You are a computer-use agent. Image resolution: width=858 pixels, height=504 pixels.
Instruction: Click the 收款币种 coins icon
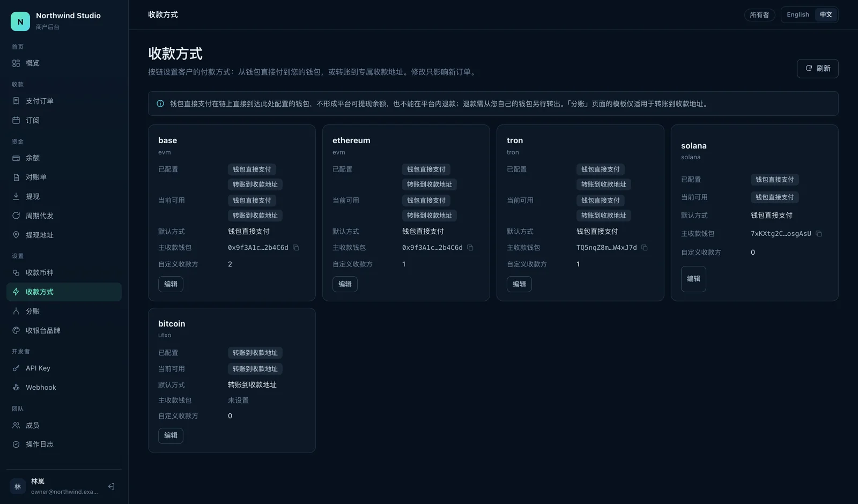pos(16,272)
